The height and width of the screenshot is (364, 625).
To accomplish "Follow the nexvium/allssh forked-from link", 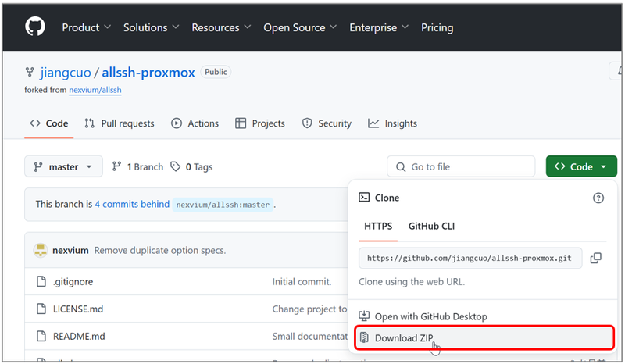I will [95, 90].
